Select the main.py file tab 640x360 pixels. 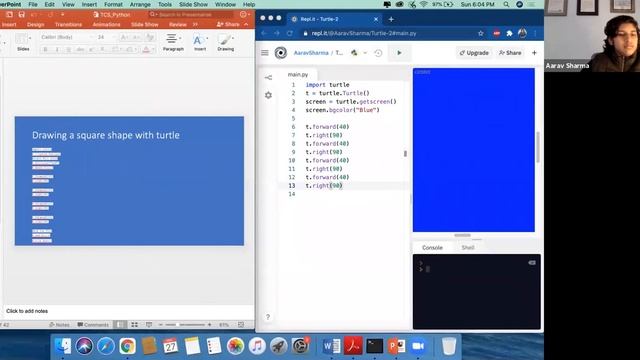pyautogui.click(x=298, y=74)
